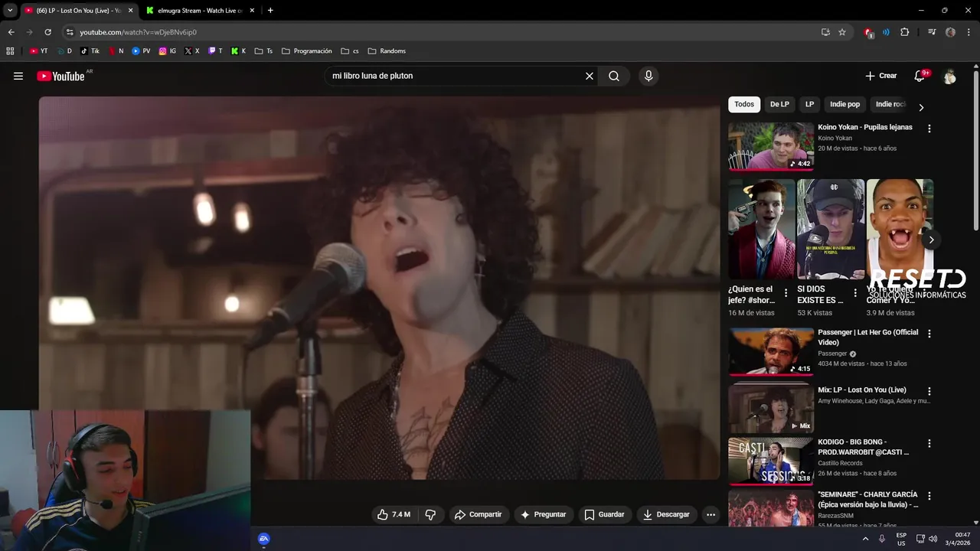Open the apps grid in bookmarks bar
This screenshot has width=980, height=551.
pyautogui.click(x=10, y=51)
